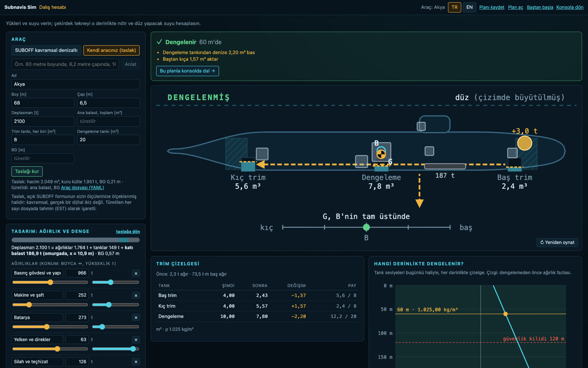The image size is (588, 368).
Task: Open Araç dosyası (YAML) link
Action: (82, 188)
